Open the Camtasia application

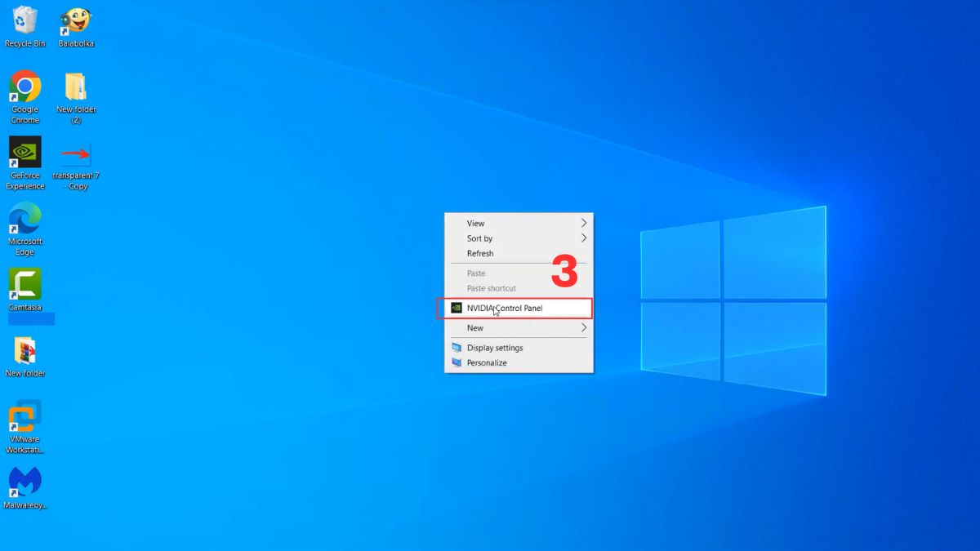click(24, 287)
